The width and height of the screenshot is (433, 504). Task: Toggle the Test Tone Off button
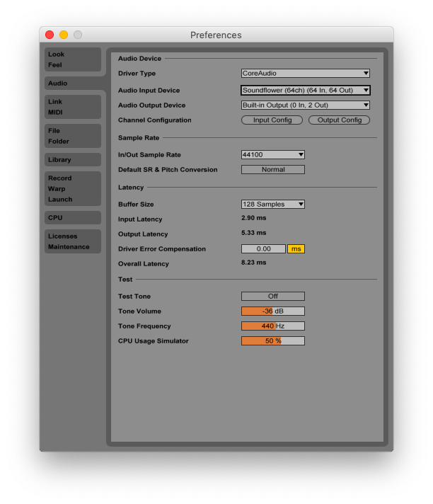point(273,296)
